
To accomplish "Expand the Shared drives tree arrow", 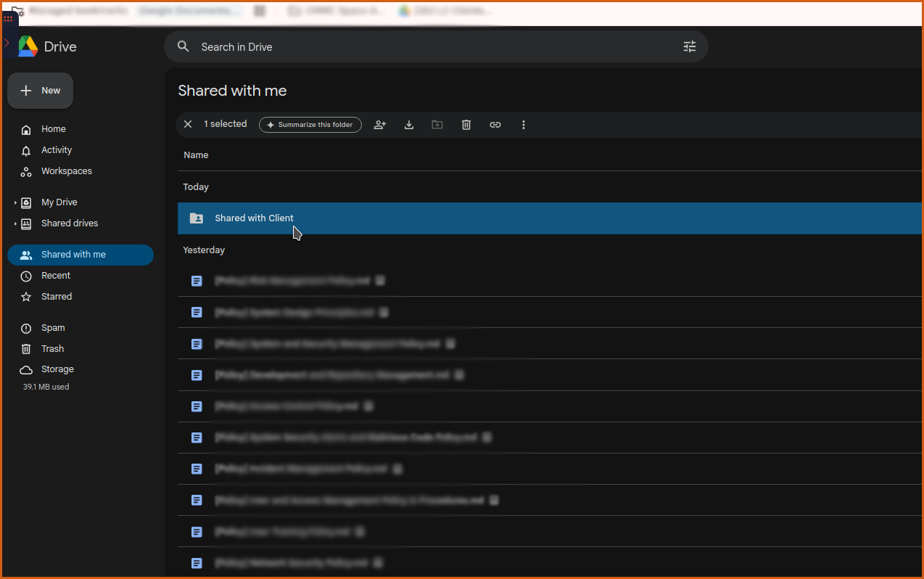I will (x=15, y=223).
